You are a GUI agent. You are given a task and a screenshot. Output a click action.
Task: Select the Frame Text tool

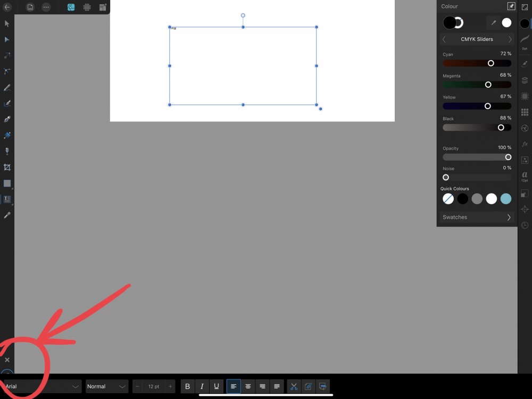[x=7, y=199]
